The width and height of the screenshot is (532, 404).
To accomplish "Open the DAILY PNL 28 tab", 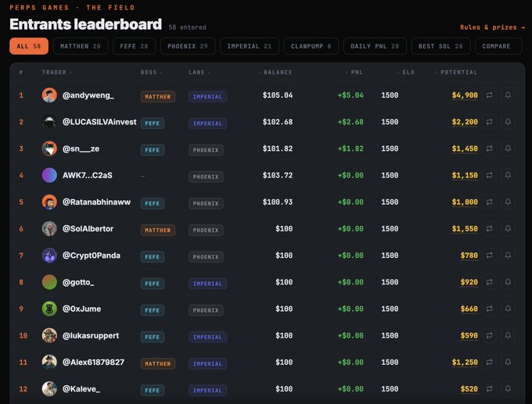I will tap(375, 46).
